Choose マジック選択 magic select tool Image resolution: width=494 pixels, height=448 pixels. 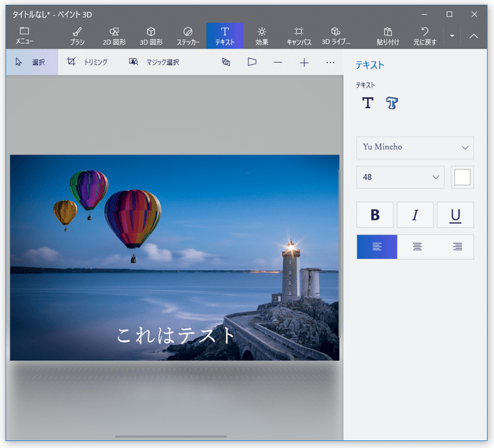pos(154,62)
